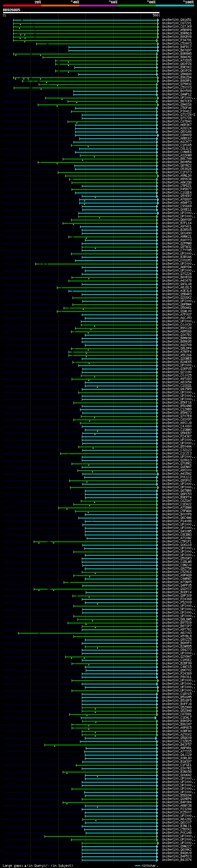197x868 pixels.
Task: Click the green alignment bar for UniRef100_B9RMA5
Action: 85,54
